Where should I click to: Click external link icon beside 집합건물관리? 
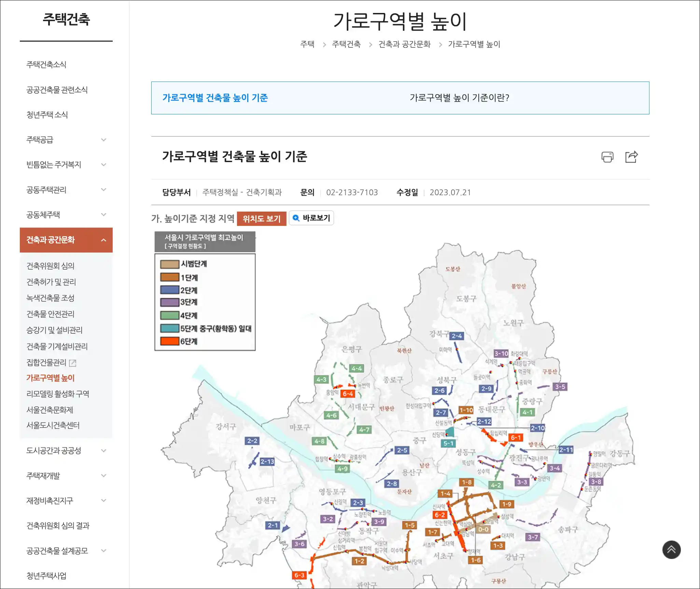tap(73, 363)
